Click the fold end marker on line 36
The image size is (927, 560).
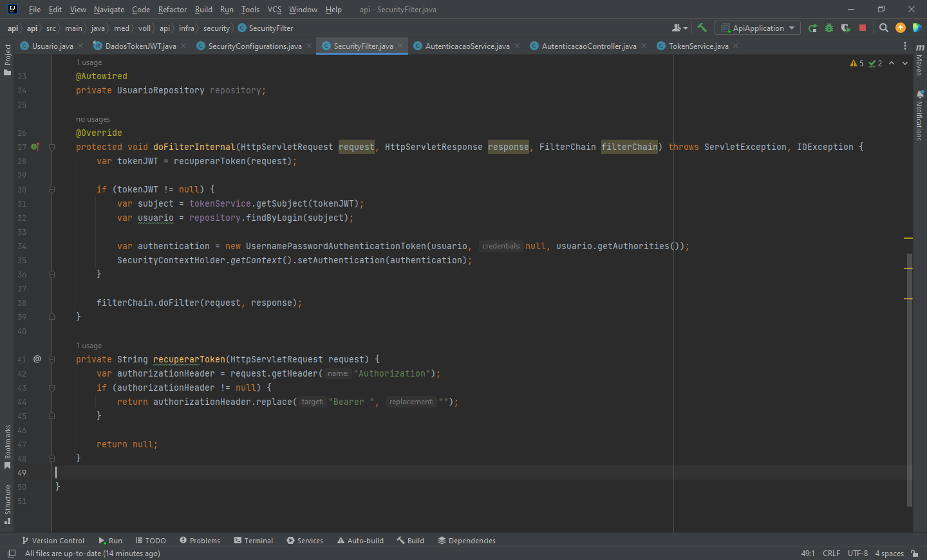(x=51, y=274)
